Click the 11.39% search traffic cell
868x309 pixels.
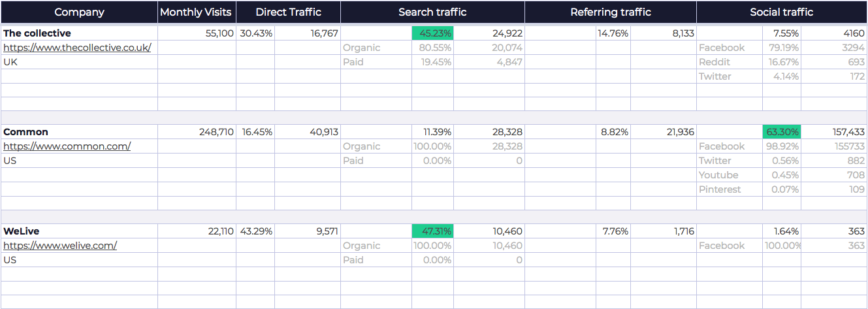click(432, 132)
